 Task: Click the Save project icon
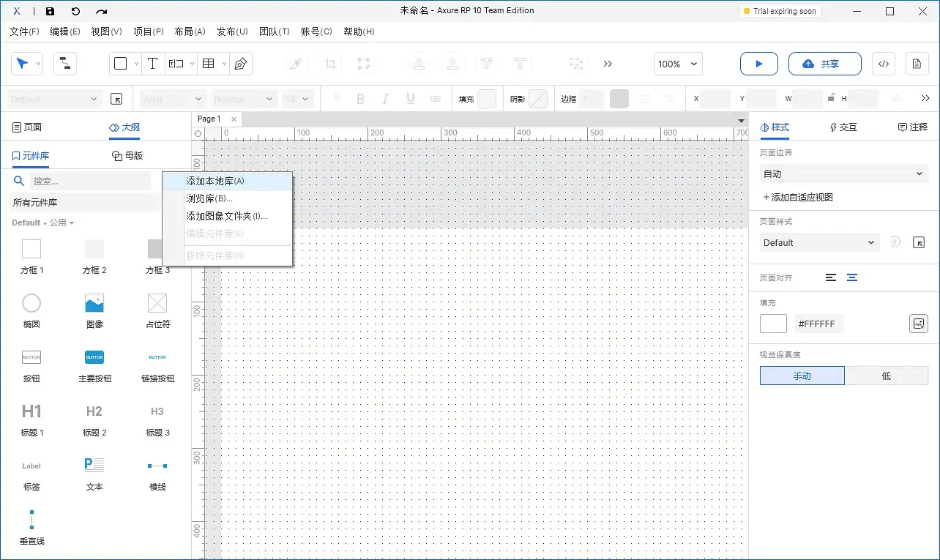click(49, 11)
